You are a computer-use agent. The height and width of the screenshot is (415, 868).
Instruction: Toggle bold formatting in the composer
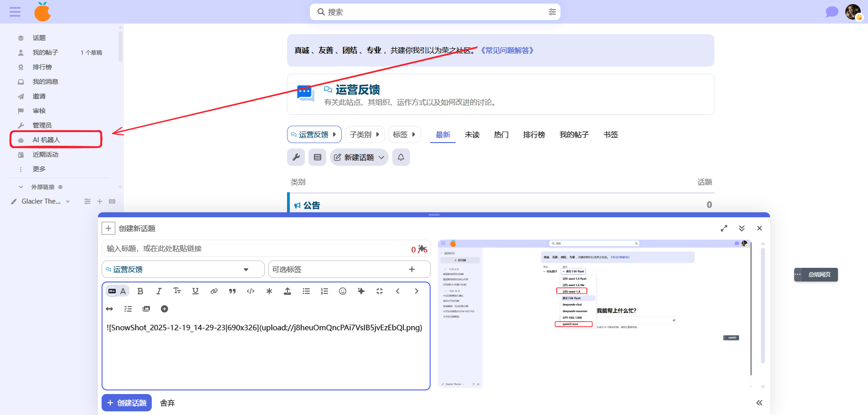click(140, 291)
